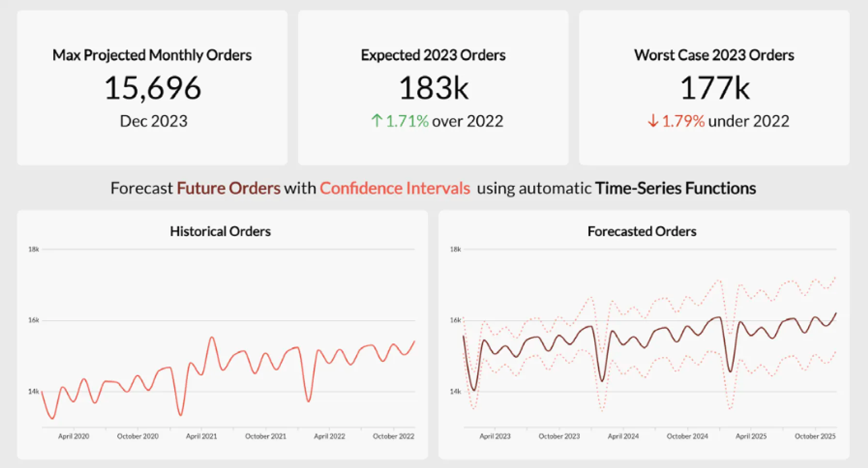
Task: Click the green up arrow beside 1.71%
Action: click(377, 121)
